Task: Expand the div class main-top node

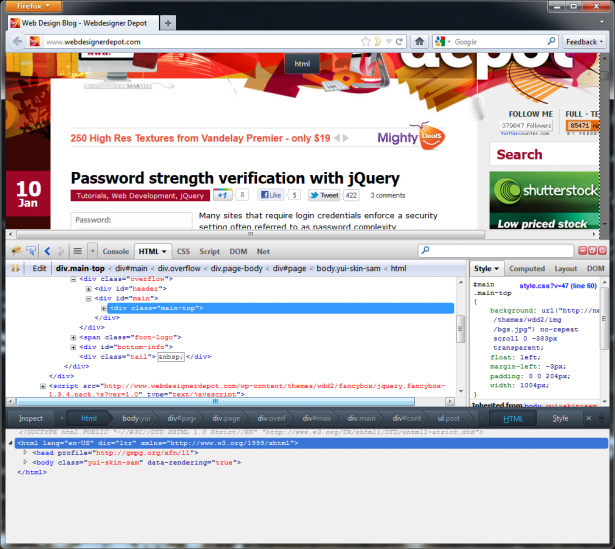Action: (x=104, y=308)
